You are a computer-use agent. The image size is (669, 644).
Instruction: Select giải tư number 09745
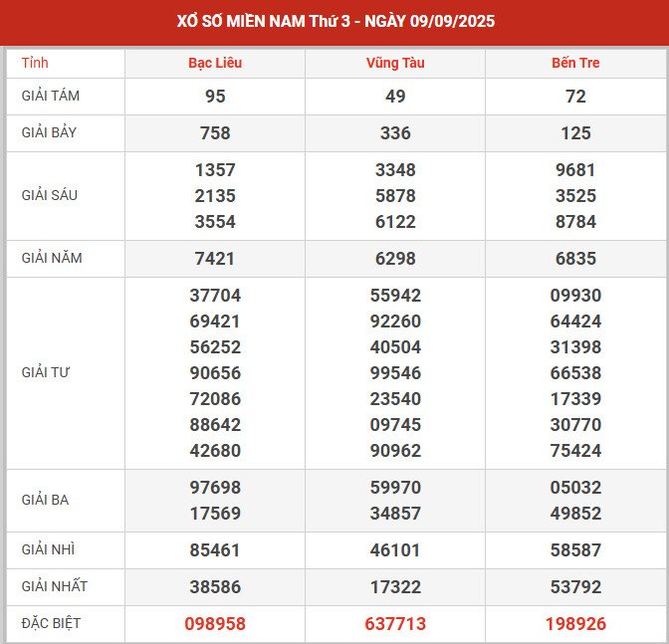(395, 425)
